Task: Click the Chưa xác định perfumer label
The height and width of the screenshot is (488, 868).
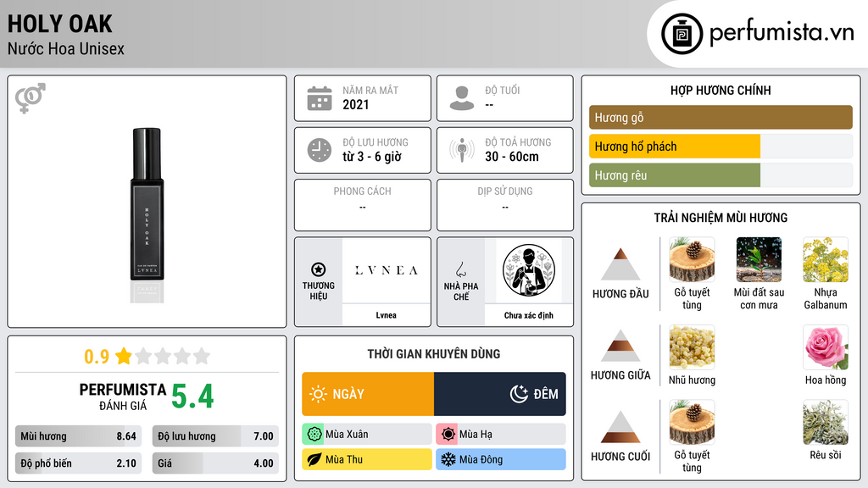Action: 529,315
